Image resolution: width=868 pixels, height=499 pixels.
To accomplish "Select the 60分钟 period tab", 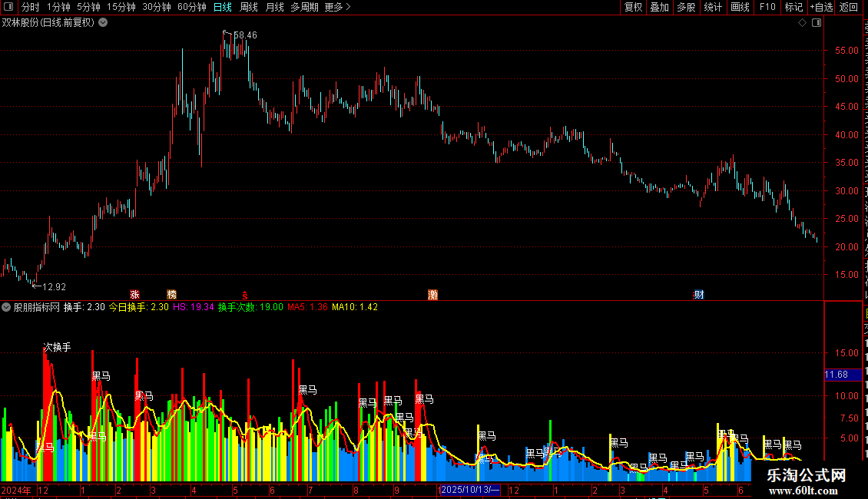I will (x=191, y=7).
